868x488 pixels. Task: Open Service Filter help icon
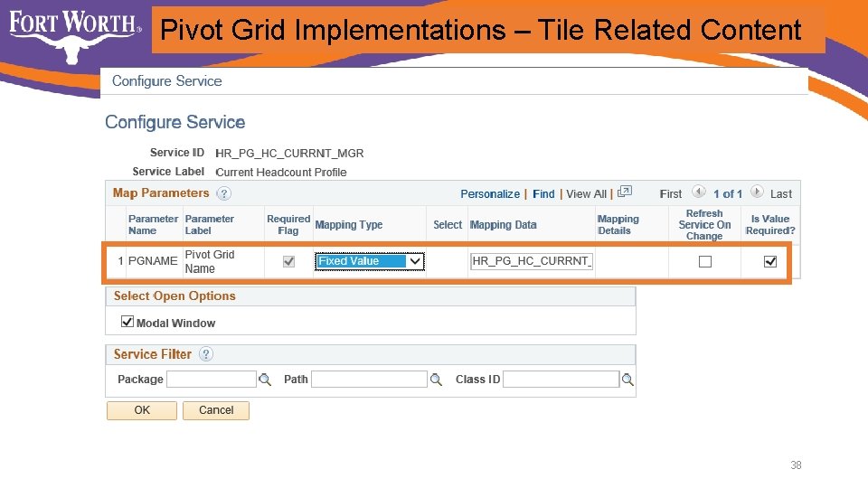[x=206, y=354]
